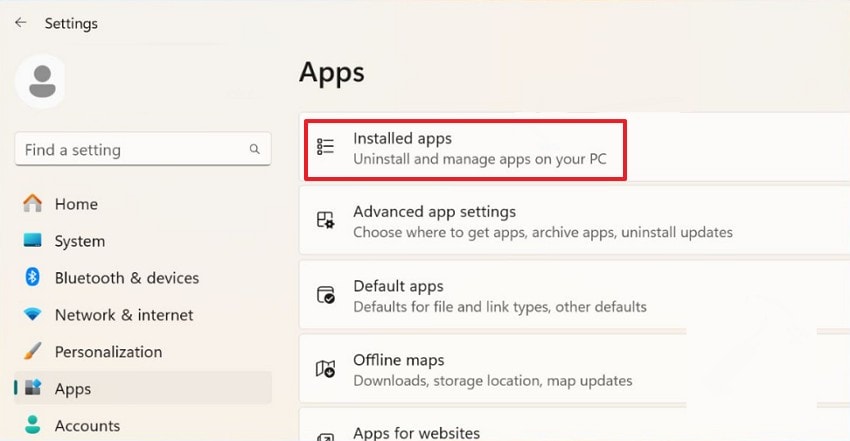Click the Home house icon
The height and width of the screenshot is (441, 850).
point(33,204)
